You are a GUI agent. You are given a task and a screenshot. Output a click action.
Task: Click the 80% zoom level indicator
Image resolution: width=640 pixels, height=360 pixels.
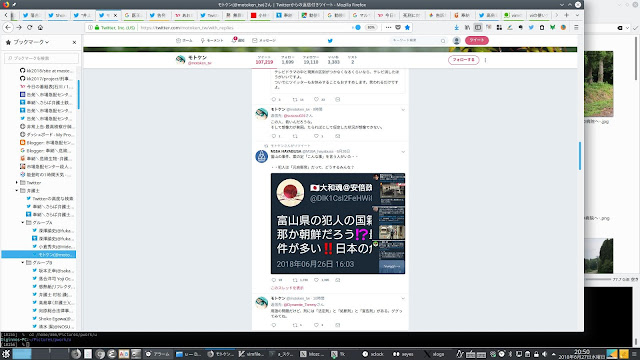[371, 27]
